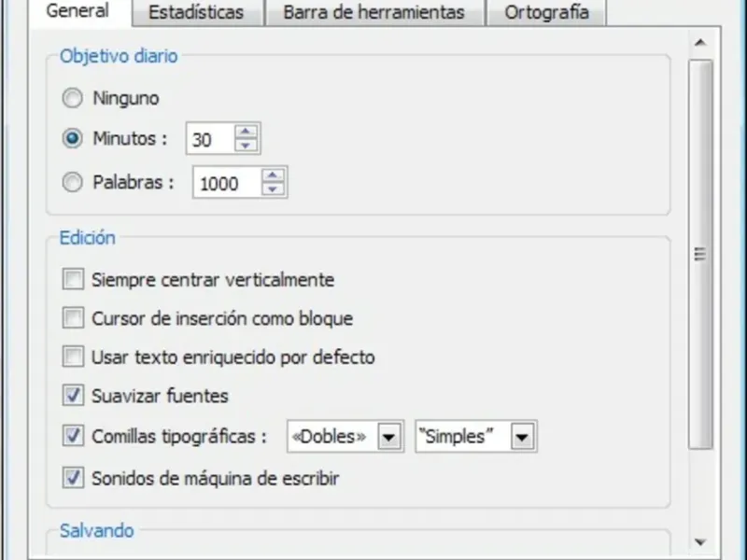Choose the Palabras radio option
The height and width of the screenshot is (560, 747).
(73, 183)
